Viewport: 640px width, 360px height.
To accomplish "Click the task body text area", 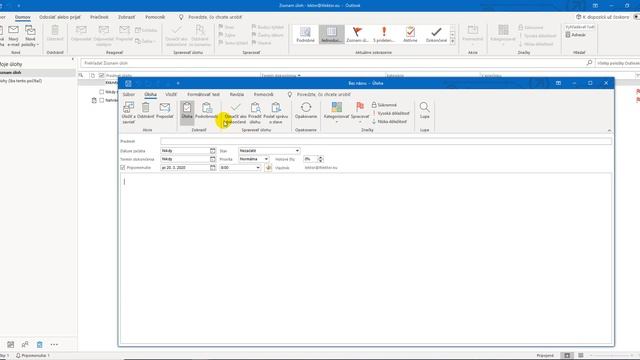I will [366, 258].
